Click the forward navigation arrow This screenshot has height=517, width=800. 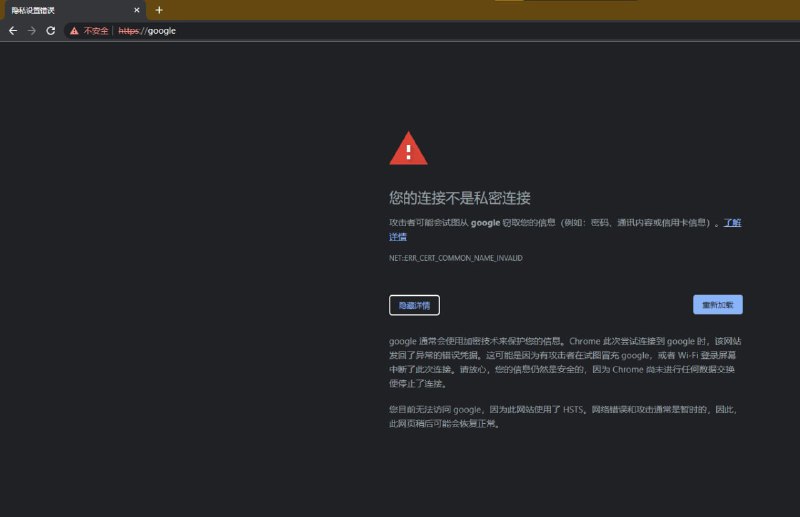[x=32, y=31]
